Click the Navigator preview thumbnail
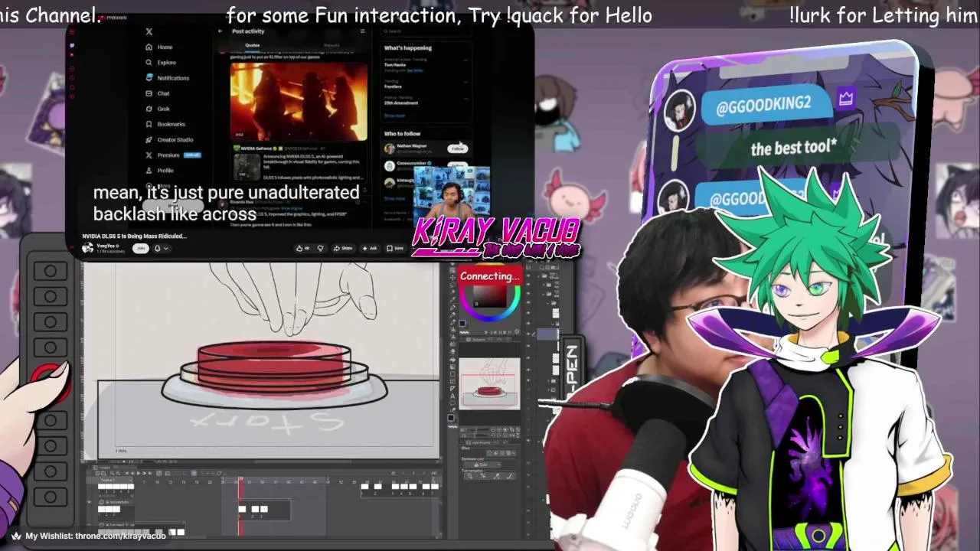The height and width of the screenshot is (551, 980). pyautogui.click(x=489, y=383)
